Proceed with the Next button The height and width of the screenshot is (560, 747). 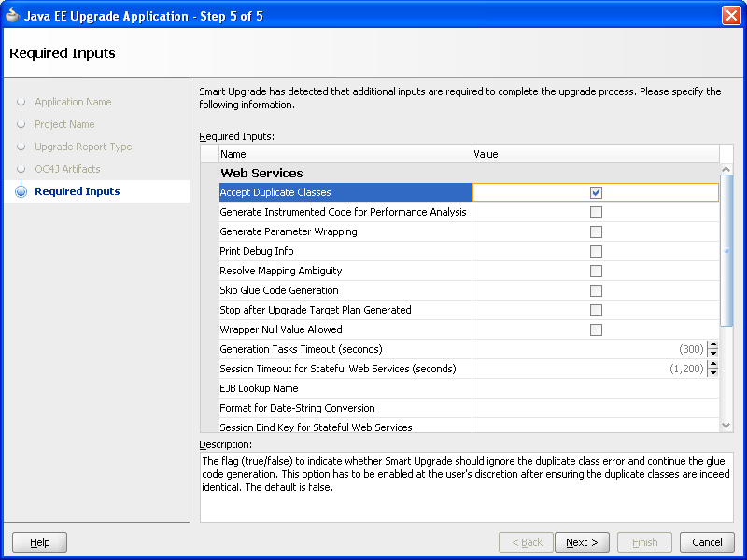[x=582, y=542]
